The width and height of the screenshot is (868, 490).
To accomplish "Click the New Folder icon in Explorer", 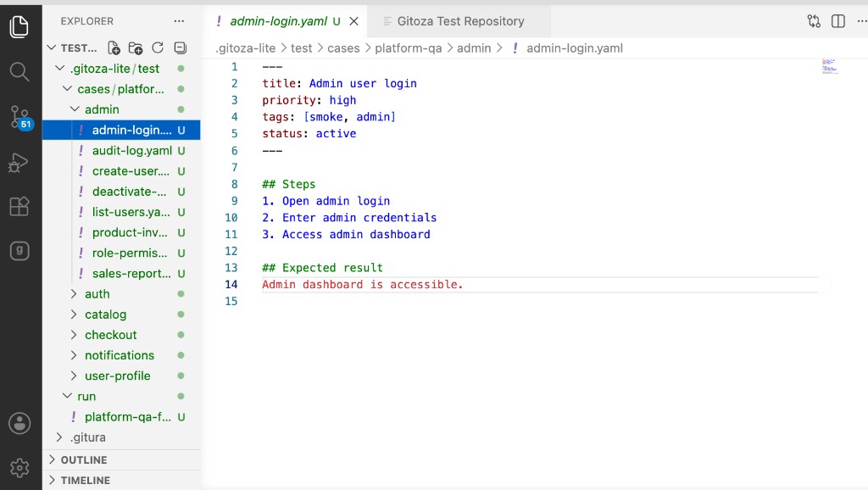I will pos(136,48).
